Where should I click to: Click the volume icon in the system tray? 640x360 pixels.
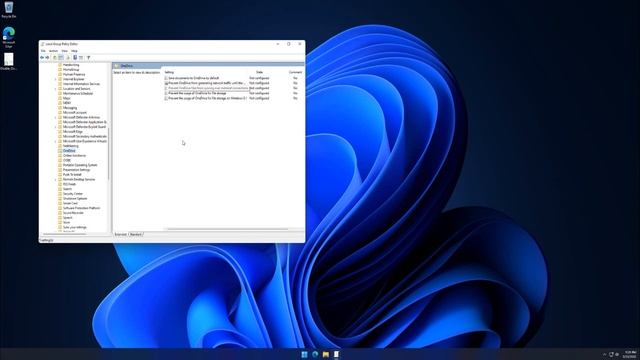pyautogui.click(x=617, y=354)
